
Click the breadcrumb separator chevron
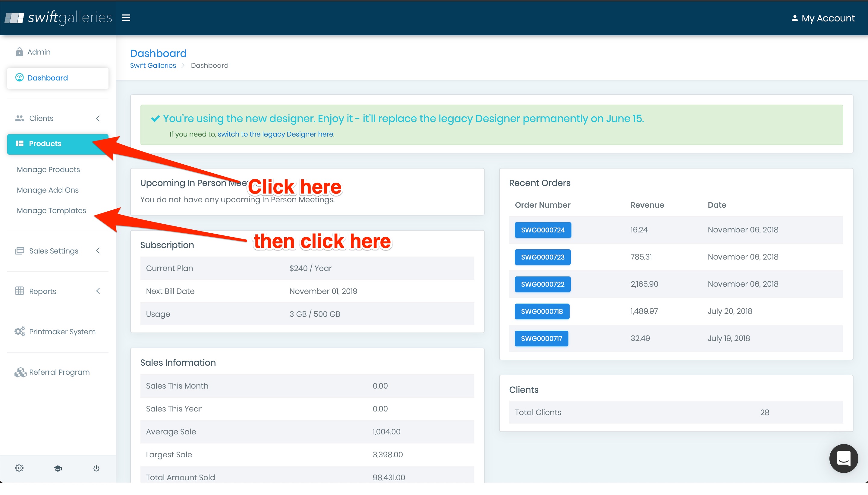[x=183, y=65]
